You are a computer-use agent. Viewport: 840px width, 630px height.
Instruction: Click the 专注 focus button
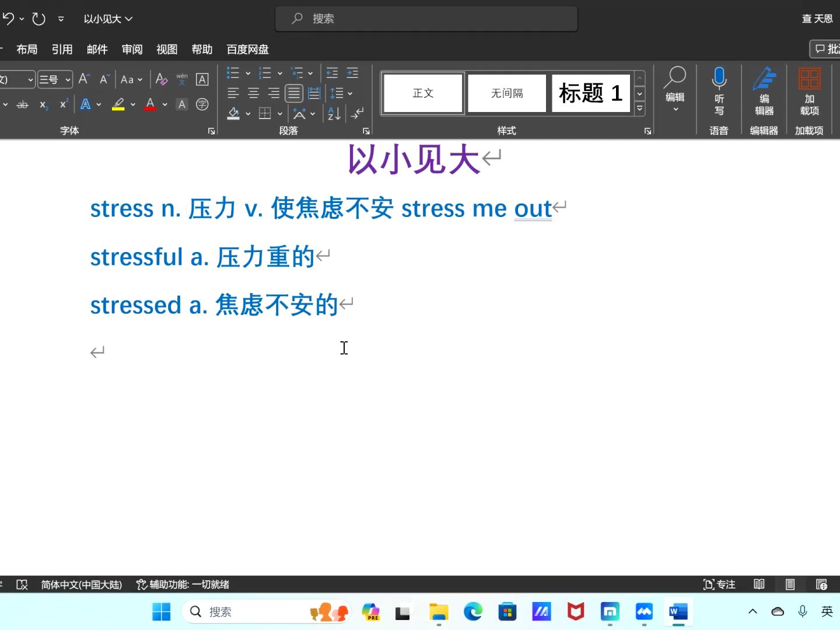tap(719, 584)
